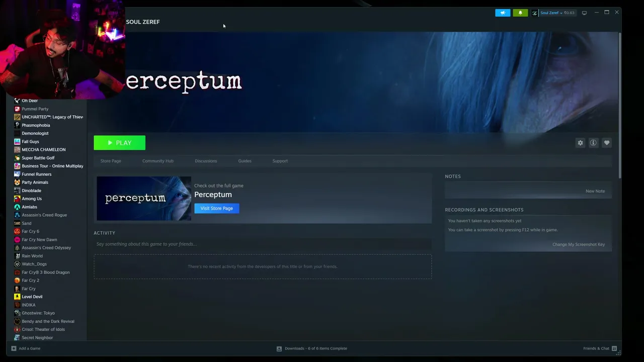Viewport: 644px width, 362px height.
Task: Open the green notifications bell
Action: click(x=520, y=13)
